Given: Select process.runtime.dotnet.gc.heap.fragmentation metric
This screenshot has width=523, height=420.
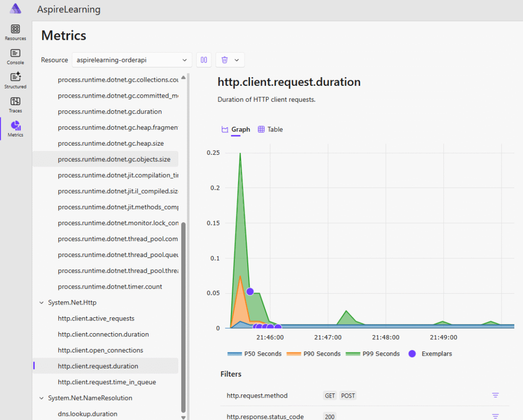Looking at the screenshot, I should tap(118, 127).
